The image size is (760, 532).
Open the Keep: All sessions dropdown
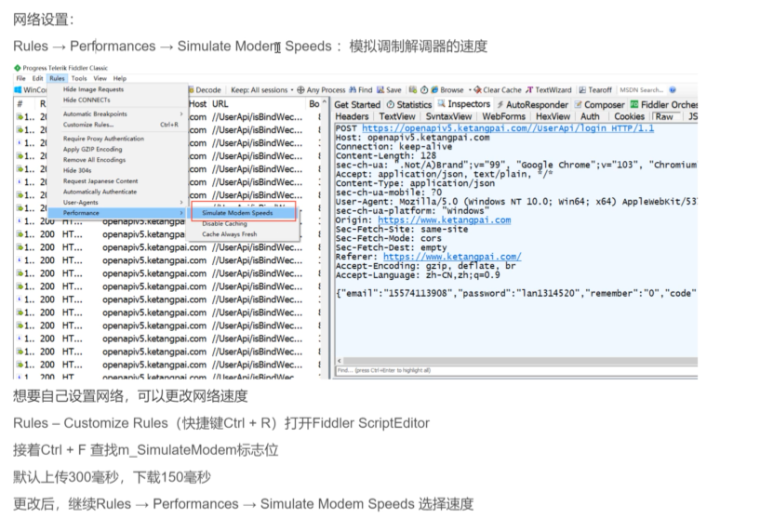(x=262, y=89)
